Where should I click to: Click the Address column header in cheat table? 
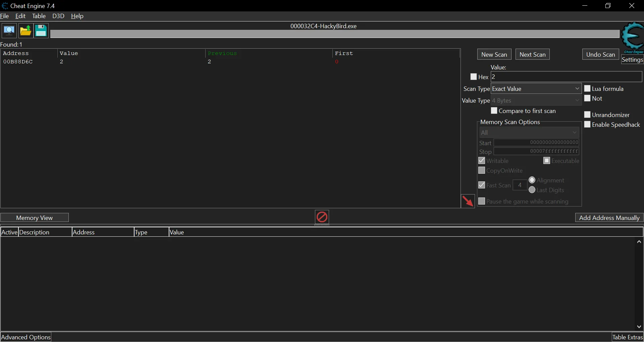[x=103, y=232]
